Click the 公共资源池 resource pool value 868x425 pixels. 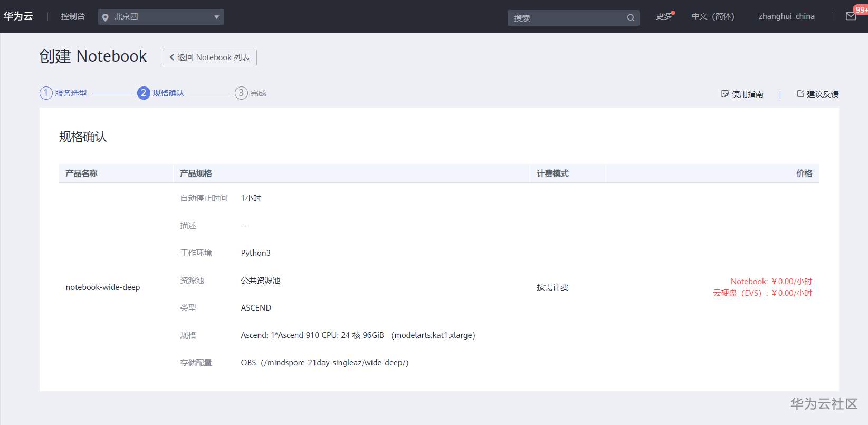[261, 281]
